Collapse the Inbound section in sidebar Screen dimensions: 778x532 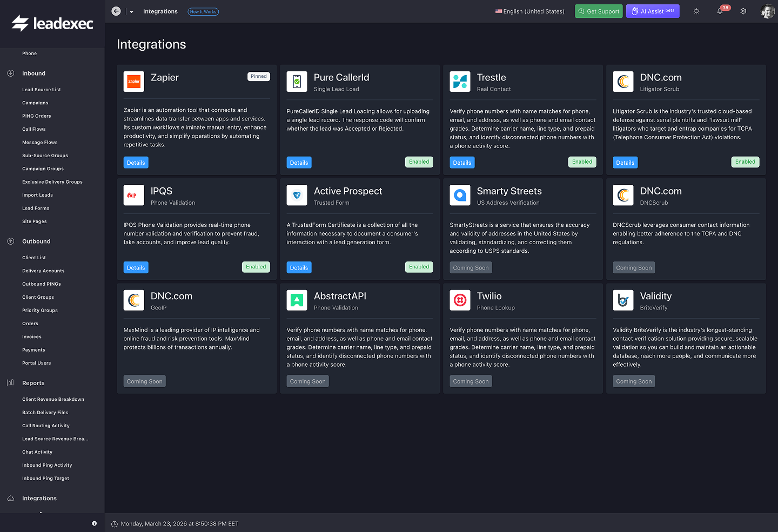pos(11,73)
